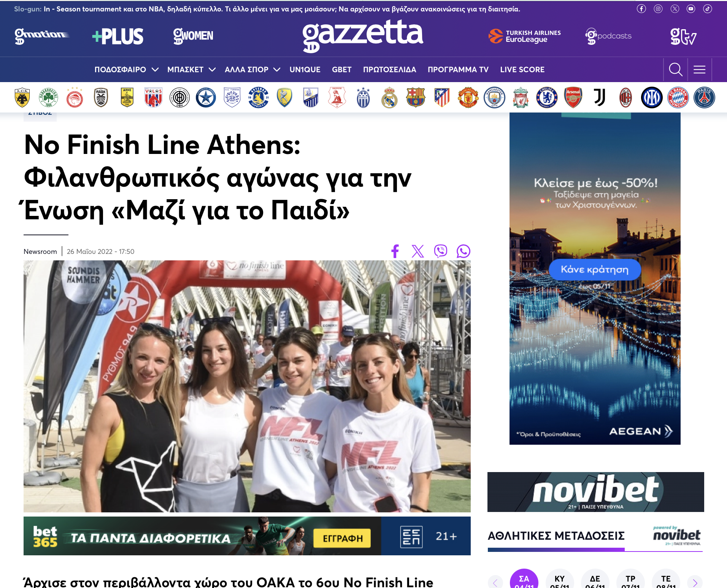Image resolution: width=727 pixels, height=588 pixels.
Task: Open the article's main photo
Action: point(247,386)
